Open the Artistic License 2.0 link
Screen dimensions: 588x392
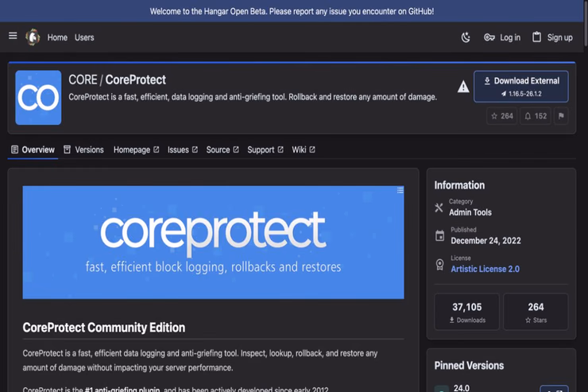(x=485, y=269)
